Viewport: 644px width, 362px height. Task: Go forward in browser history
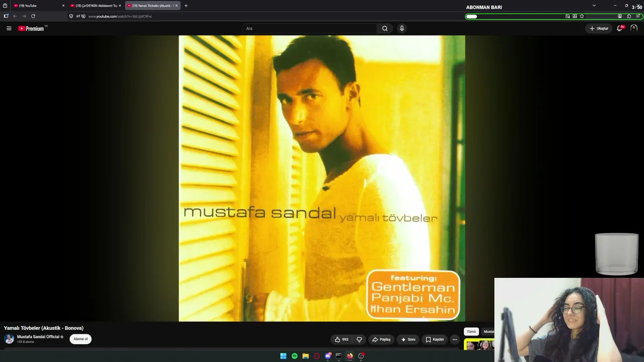pos(24,16)
